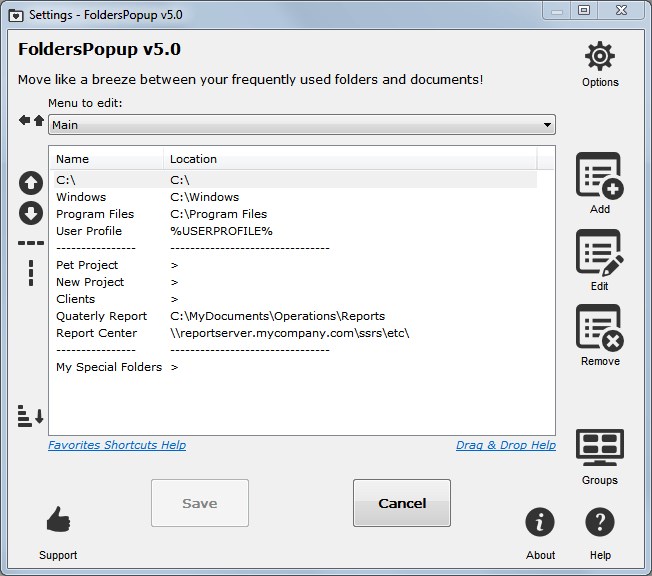Viewport: 652px width, 576px height.
Task: Click the Save button
Action: click(200, 503)
